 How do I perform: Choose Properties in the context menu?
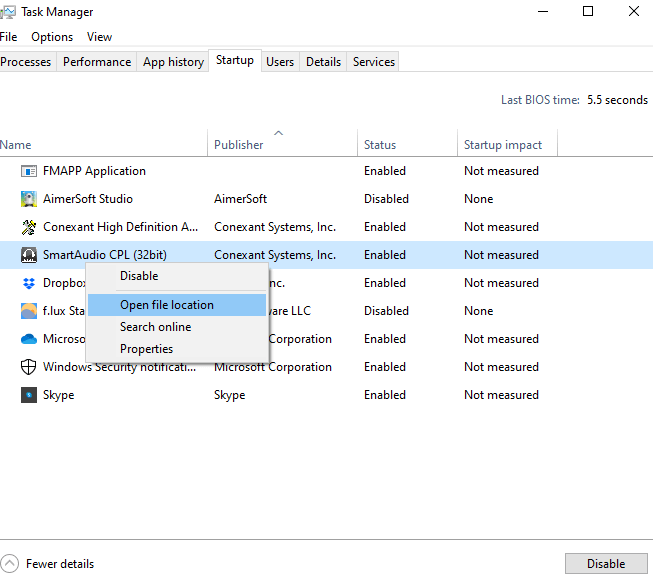pos(177,349)
